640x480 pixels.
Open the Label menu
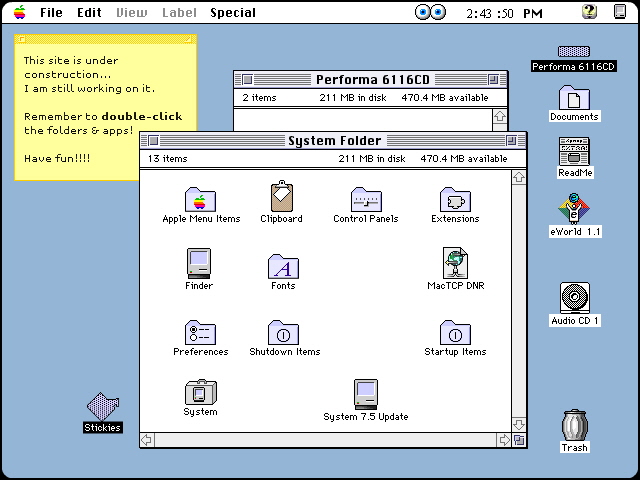click(x=179, y=13)
